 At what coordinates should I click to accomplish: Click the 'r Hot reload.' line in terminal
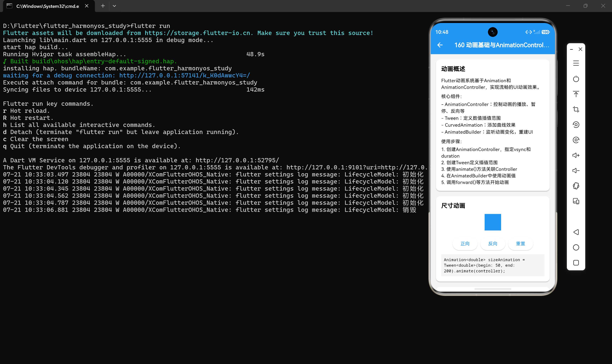pos(26,111)
